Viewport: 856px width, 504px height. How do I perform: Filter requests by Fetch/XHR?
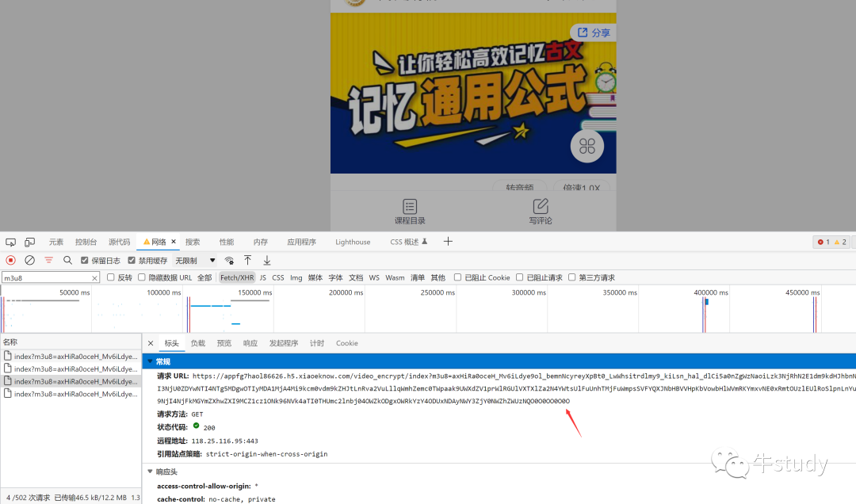[237, 277]
